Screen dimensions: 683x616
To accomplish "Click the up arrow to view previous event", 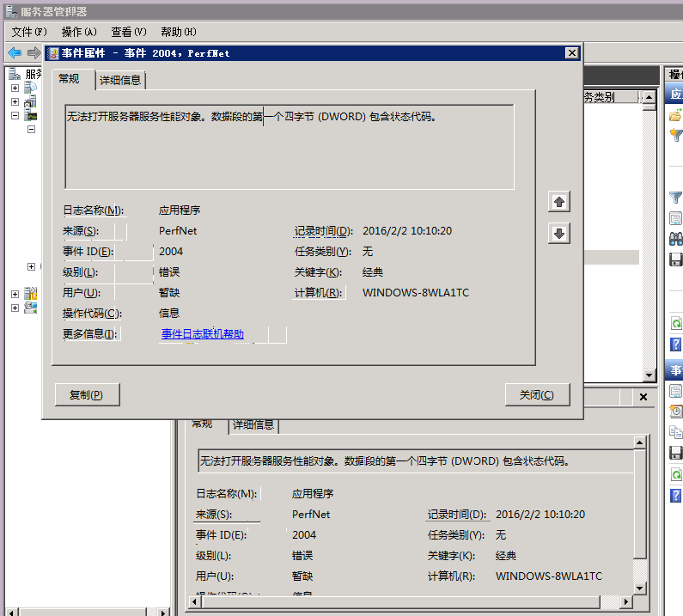I will [559, 202].
